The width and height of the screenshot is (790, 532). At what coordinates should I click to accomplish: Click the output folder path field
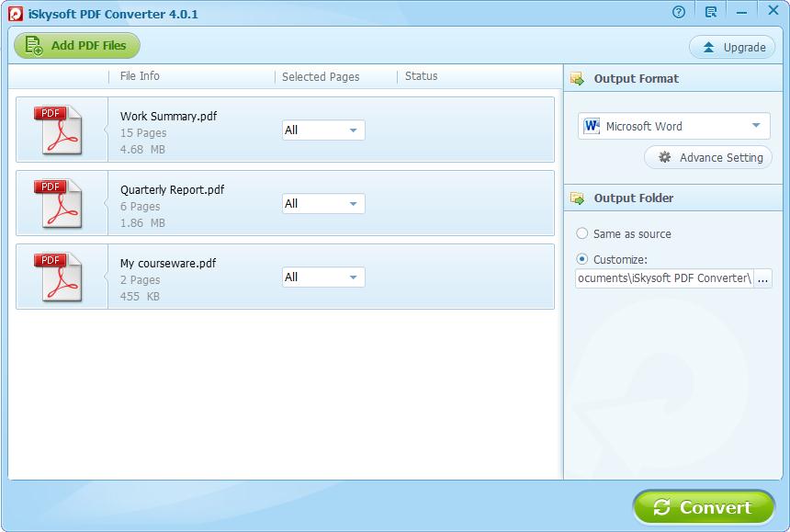[664, 278]
